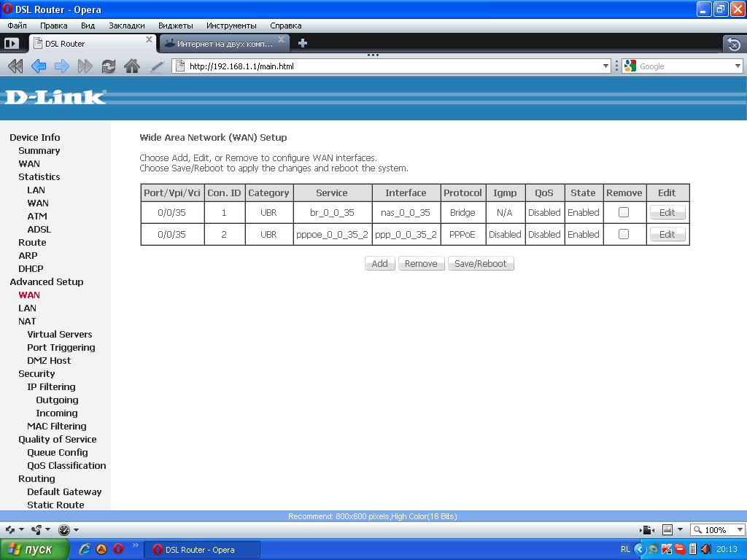Click the Add button
The height and width of the screenshot is (560, 747).
(379, 263)
